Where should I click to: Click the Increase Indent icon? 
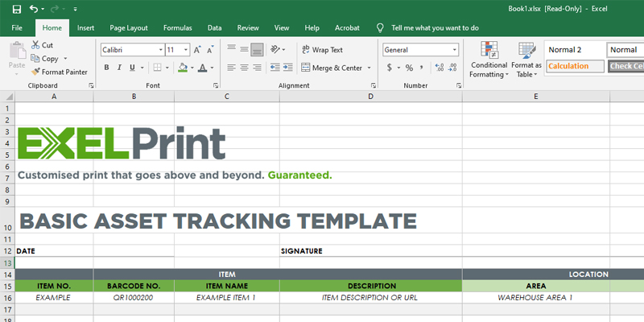pyautogui.click(x=288, y=68)
